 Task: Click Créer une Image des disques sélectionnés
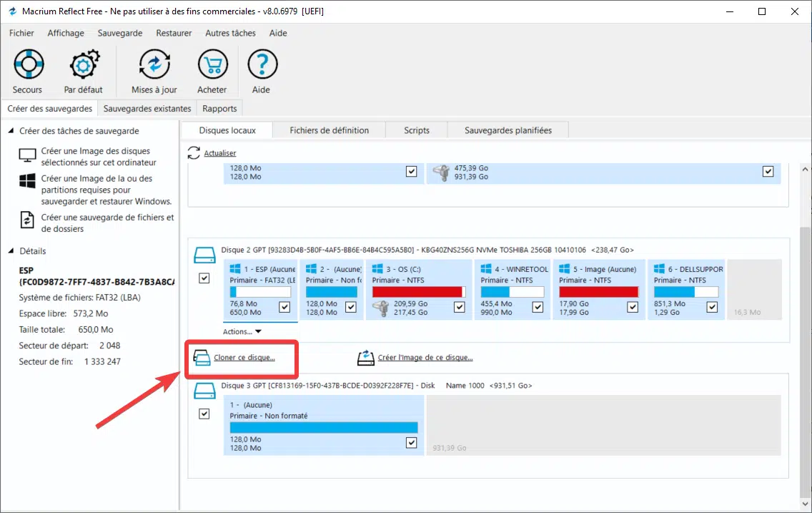click(x=99, y=157)
